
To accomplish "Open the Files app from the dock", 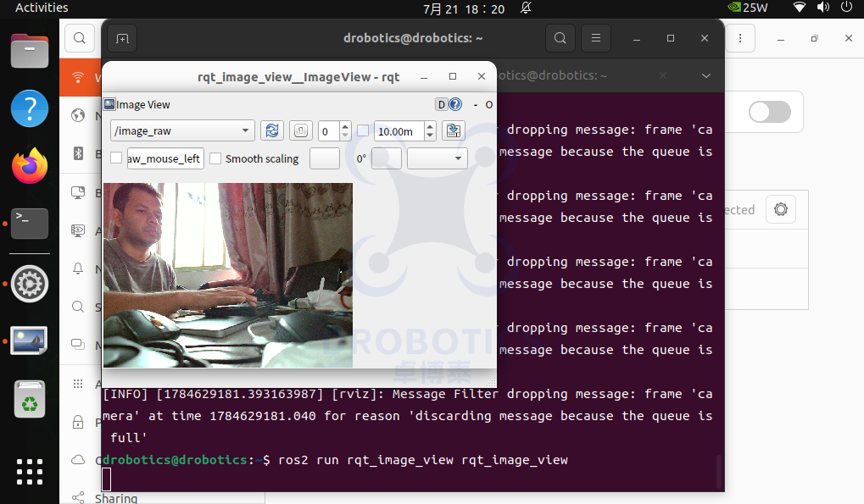I will click(x=30, y=51).
